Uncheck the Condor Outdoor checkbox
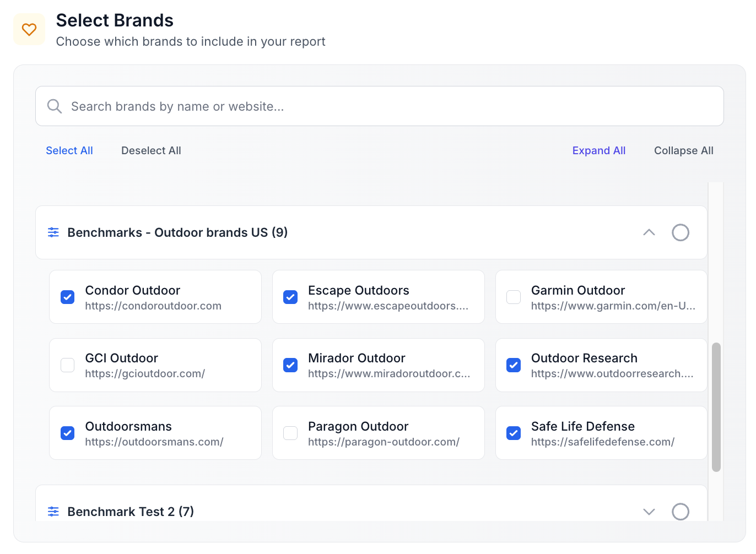 (x=67, y=297)
